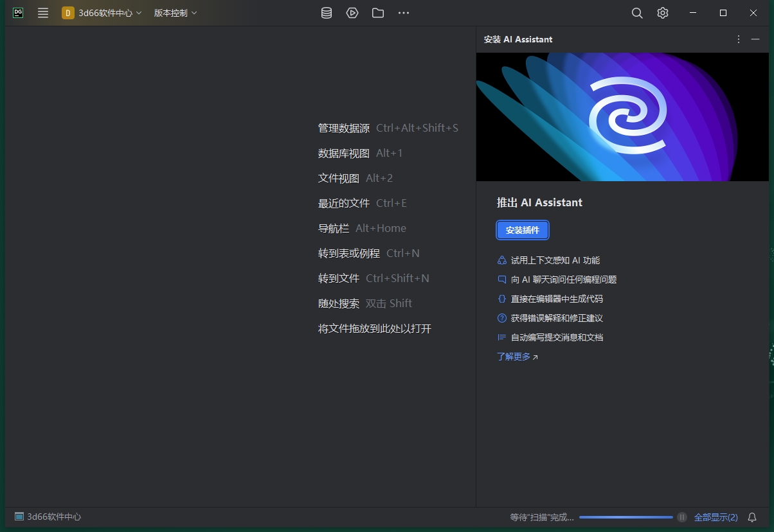The height and width of the screenshot is (532, 774).
Task: Click the 文件视图 shortcut hint
Action: (x=355, y=178)
